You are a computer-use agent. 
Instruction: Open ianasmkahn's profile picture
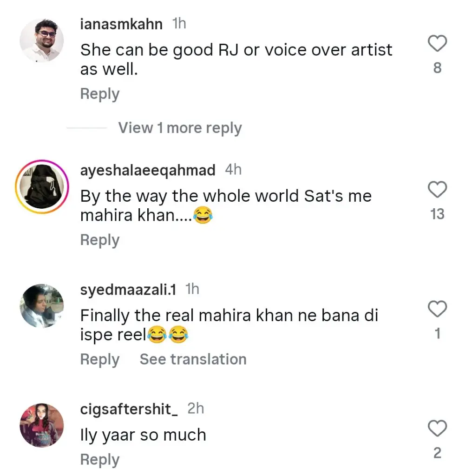pyautogui.click(x=41, y=41)
